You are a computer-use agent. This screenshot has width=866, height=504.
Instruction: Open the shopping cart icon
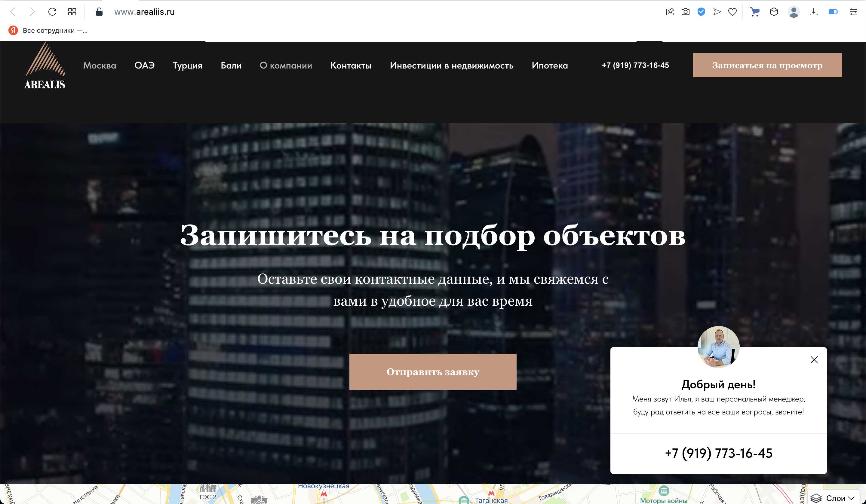[755, 12]
